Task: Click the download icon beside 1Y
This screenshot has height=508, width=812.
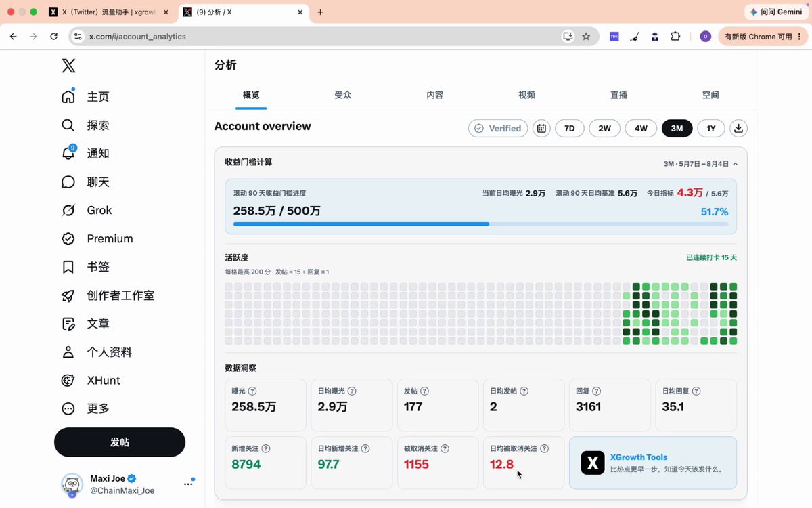Action: [739, 129]
